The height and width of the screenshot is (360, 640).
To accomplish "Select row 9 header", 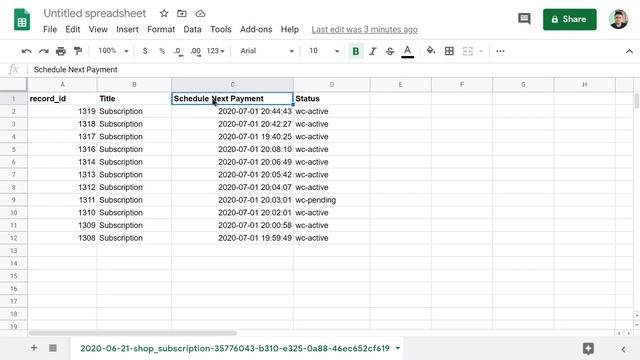I will pos(13,200).
